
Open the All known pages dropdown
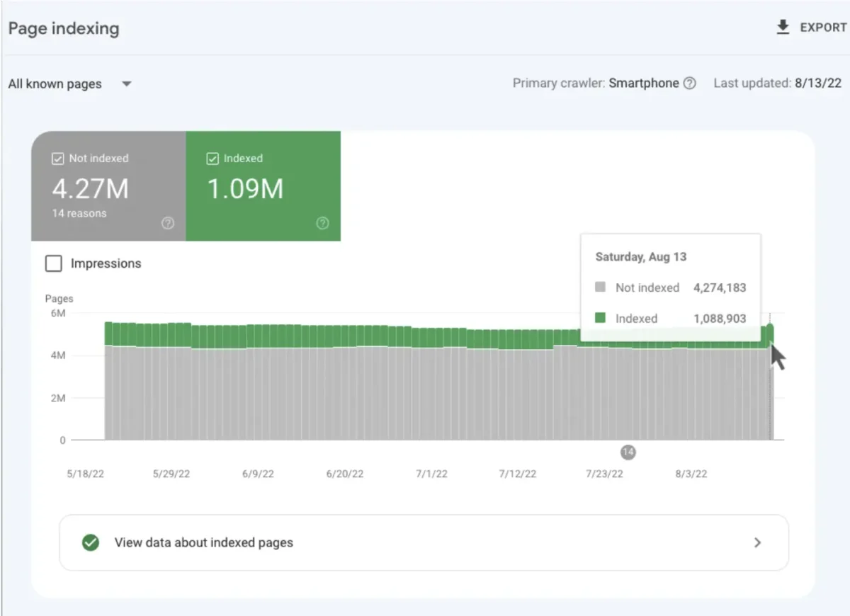(x=70, y=84)
